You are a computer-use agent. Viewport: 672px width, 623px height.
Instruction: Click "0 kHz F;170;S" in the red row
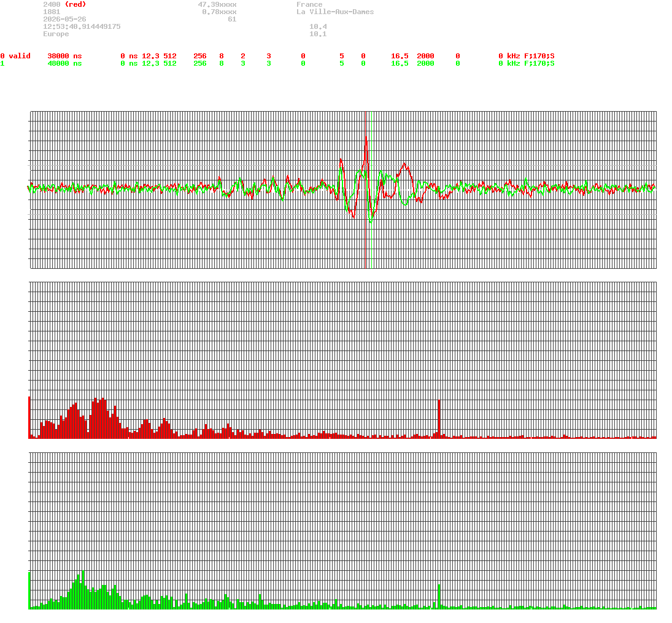[527, 56]
